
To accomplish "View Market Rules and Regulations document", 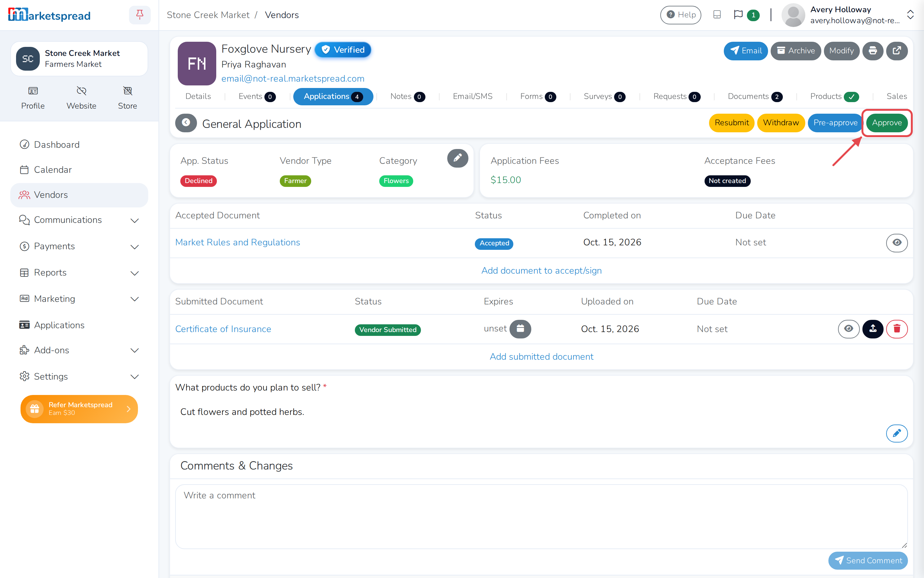I will (x=897, y=243).
